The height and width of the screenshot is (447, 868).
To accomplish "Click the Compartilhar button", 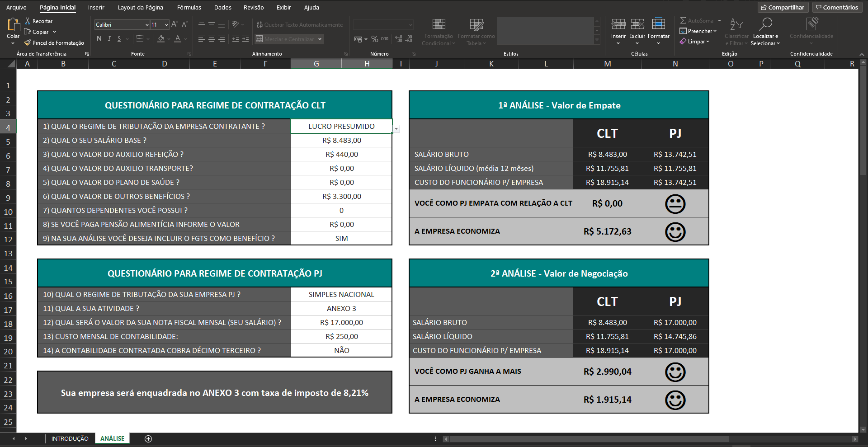I will coord(783,7).
